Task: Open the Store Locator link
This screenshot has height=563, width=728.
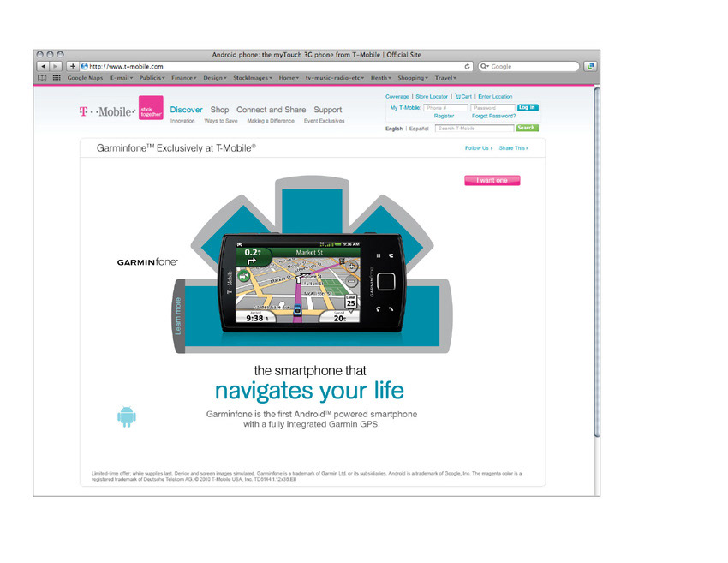Action: (432, 97)
